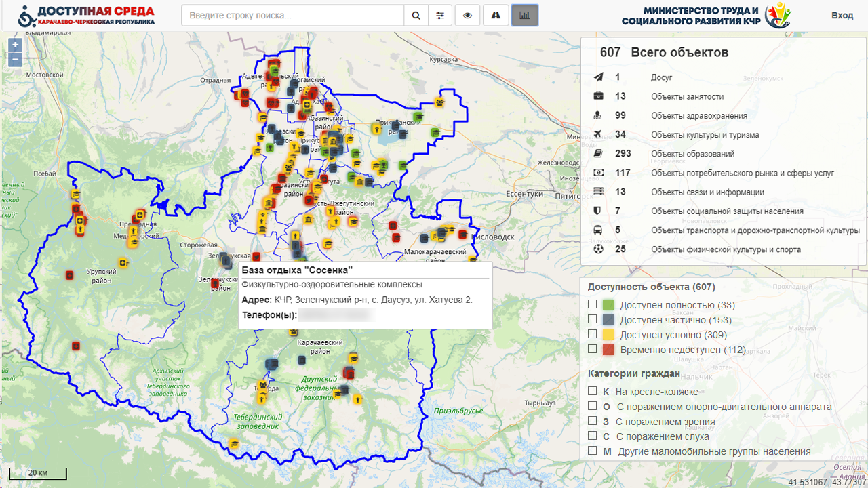This screenshot has height=488, width=868.
Task: Click the server icon for связи и информации
Action: click(x=598, y=192)
